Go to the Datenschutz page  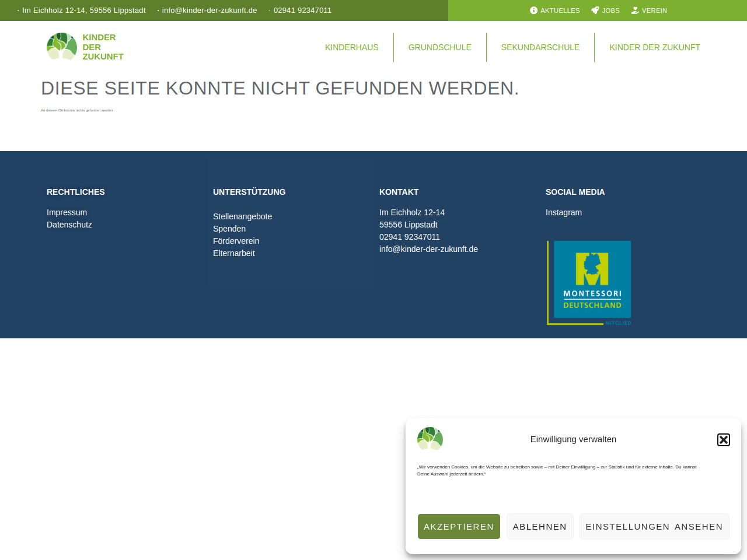tap(69, 225)
